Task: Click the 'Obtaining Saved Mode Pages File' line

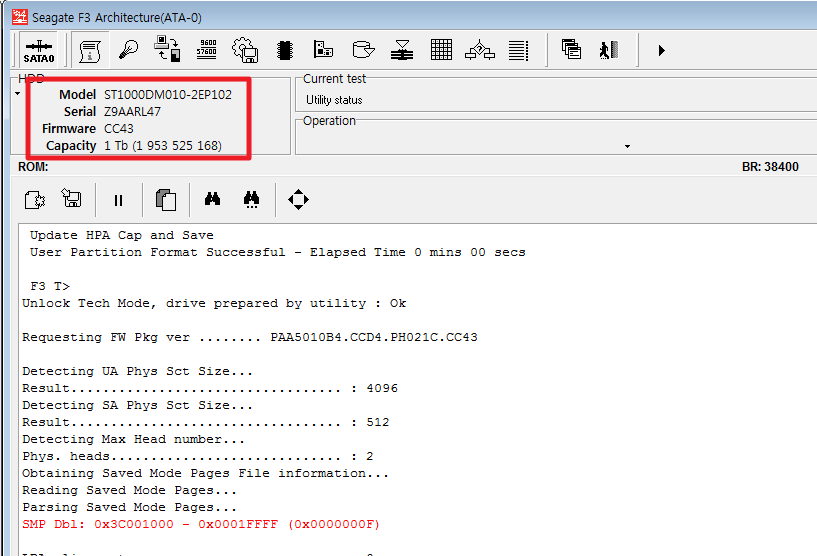Action: click(206, 473)
